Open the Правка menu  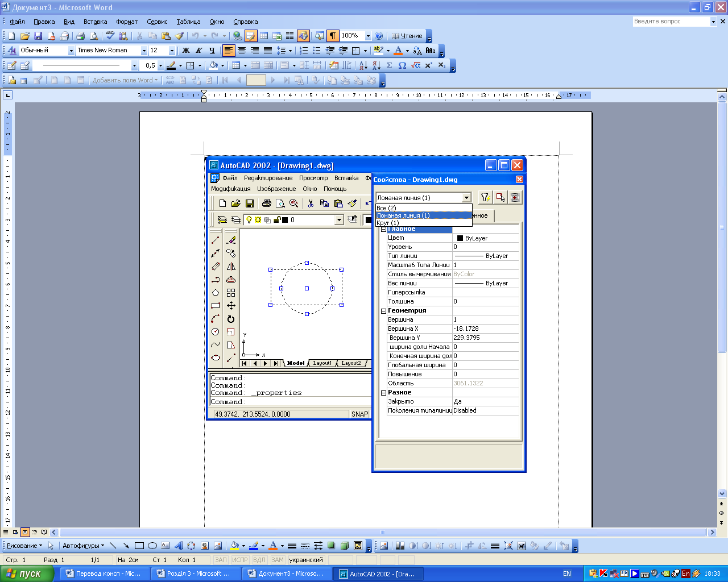tap(44, 22)
